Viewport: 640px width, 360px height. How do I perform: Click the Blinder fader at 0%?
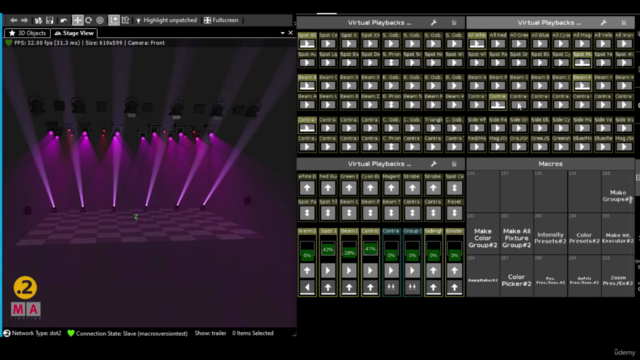click(x=454, y=248)
